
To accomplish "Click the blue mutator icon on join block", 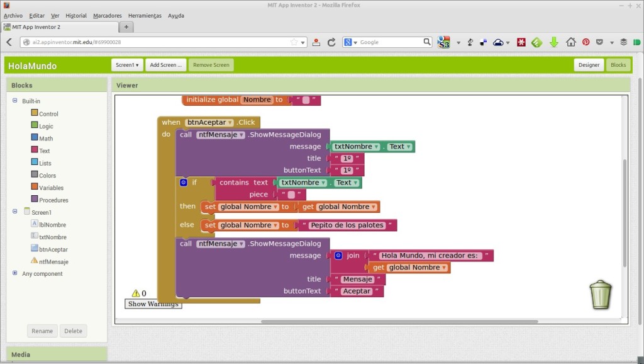I will pos(338,256).
